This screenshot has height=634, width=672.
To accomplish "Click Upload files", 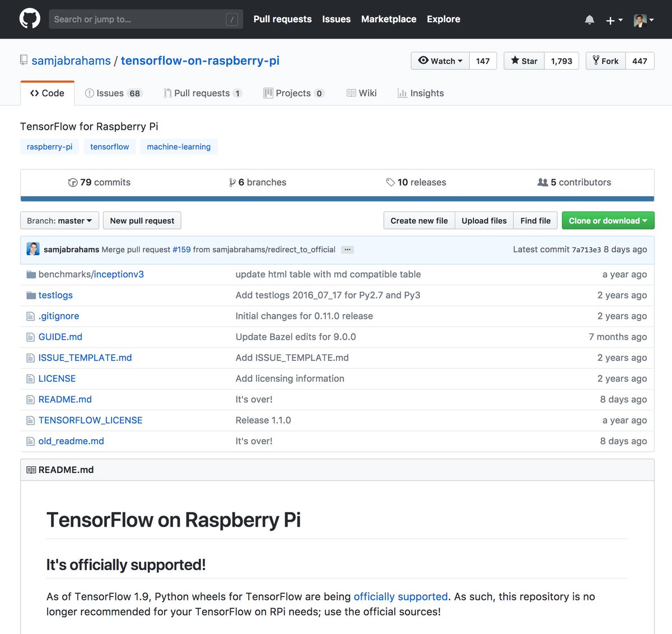I will (x=484, y=220).
